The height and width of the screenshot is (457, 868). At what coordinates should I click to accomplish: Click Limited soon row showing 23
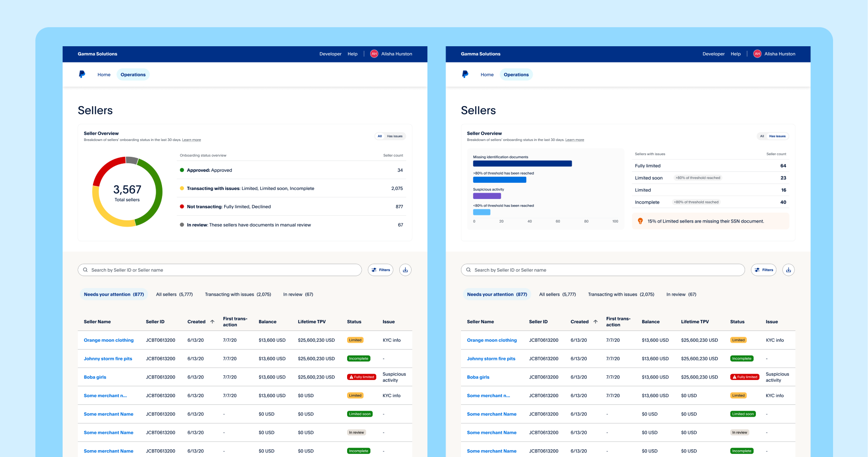coord(711,178)
